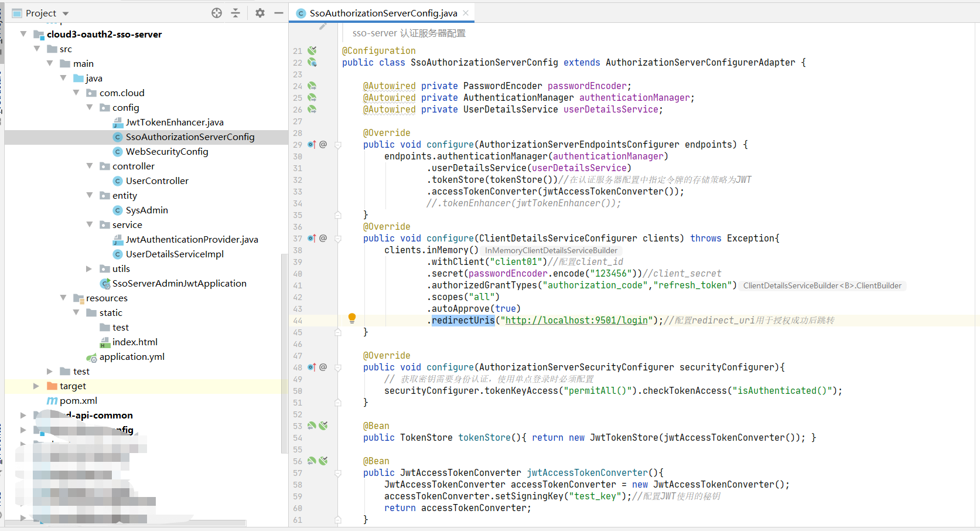The image size is (980, 531).
Task: Close the SsoAuthorizationServerConfig.java tab
Action: click(x=466, y=13)
